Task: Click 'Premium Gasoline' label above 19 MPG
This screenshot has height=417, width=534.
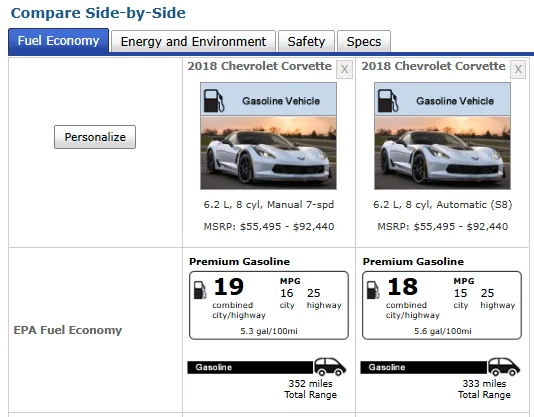Action: tap(239, 262)
